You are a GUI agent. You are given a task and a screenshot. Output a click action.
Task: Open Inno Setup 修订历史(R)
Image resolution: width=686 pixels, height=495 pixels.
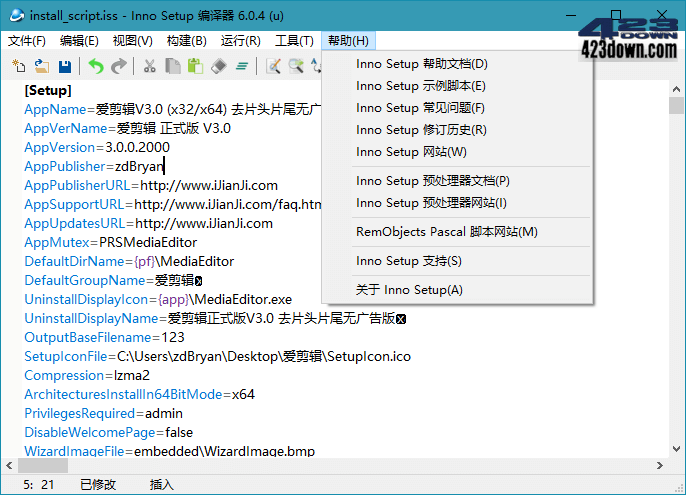click(458, 130)
